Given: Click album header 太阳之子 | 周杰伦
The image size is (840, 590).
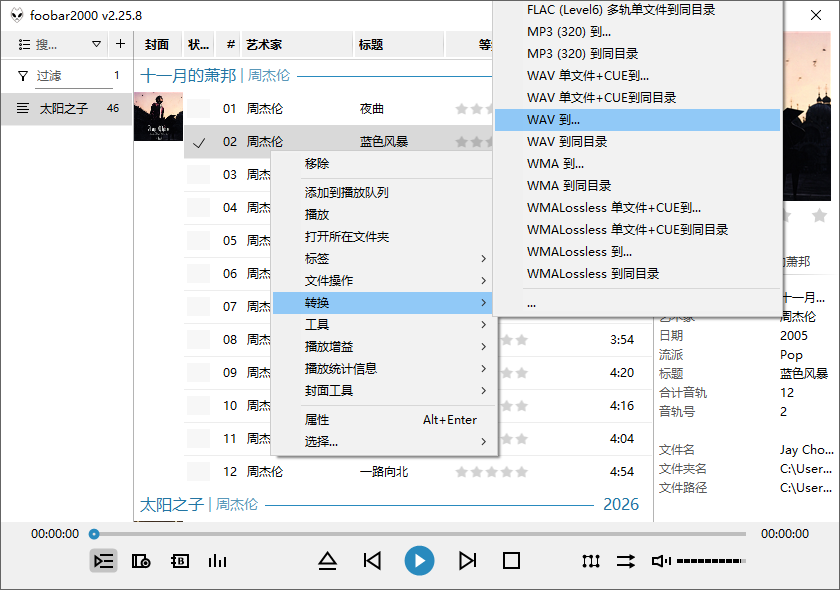Looking at the screenshot, I should coord(199,504).
